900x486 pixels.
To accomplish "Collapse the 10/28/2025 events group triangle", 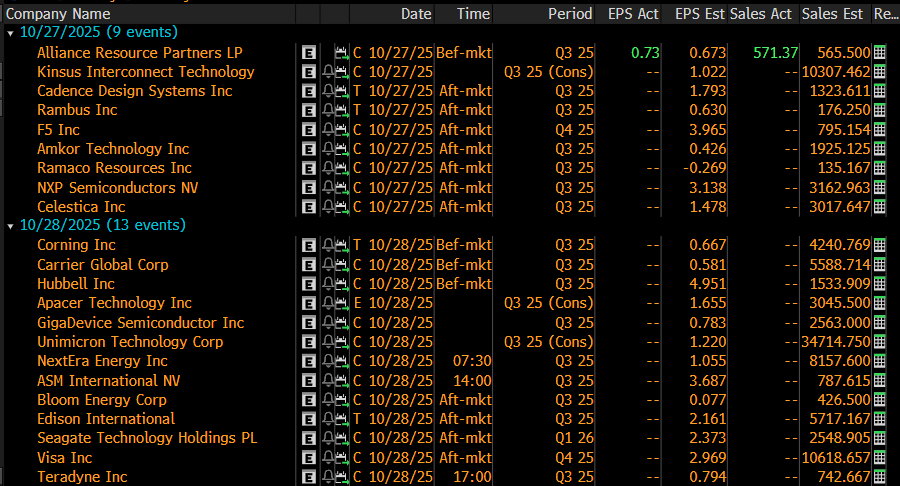I will (10, 226).
